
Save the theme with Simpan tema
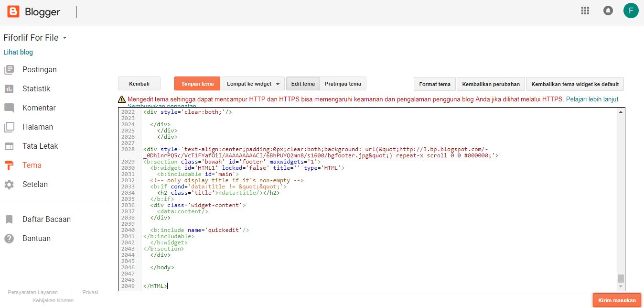[x=197, y=84]
